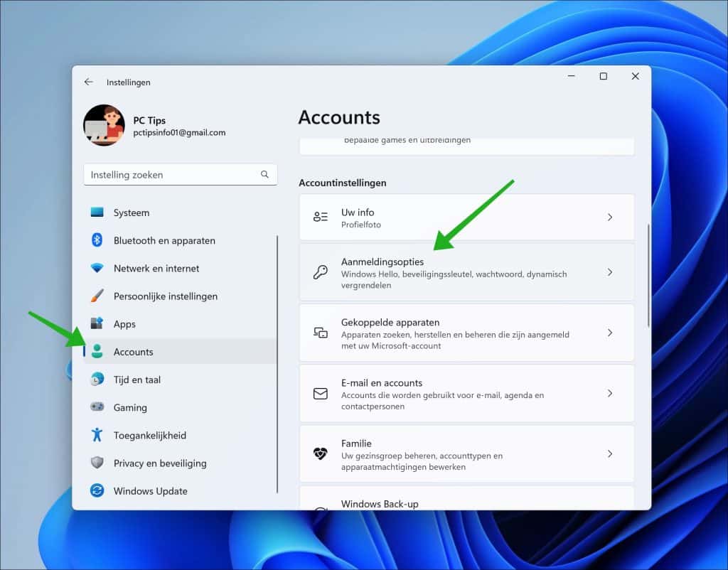728x570 pixels.
Task: Open the Aanmeldingsopties title
Action: coord(382,262)
